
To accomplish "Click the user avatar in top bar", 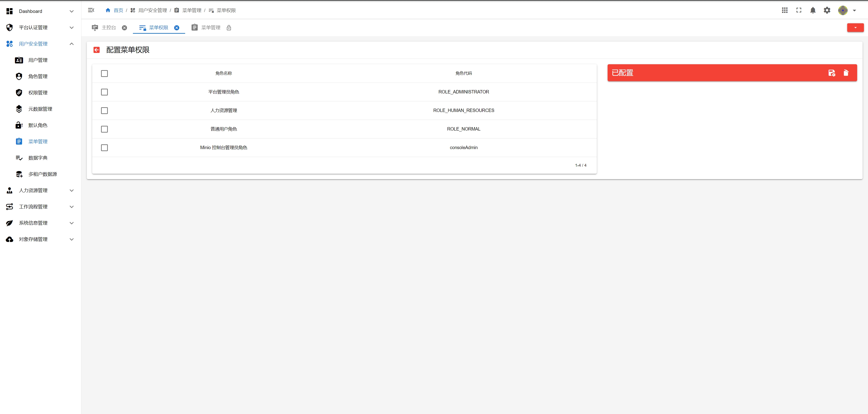I will point(842,10).
